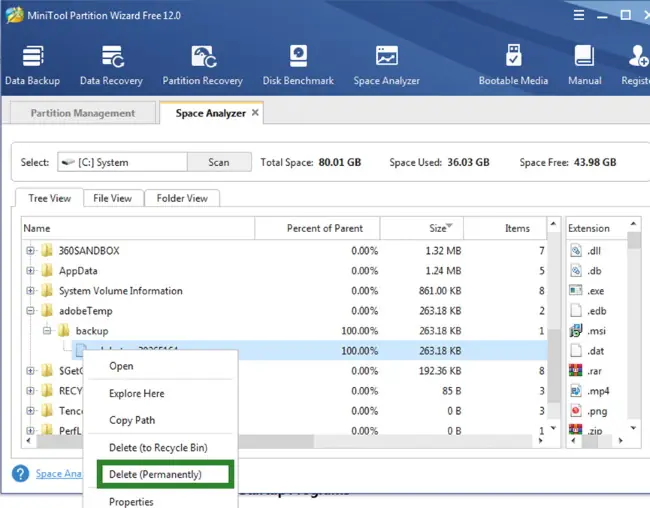Select the .dll extension icon

click(x=576, y=250)
